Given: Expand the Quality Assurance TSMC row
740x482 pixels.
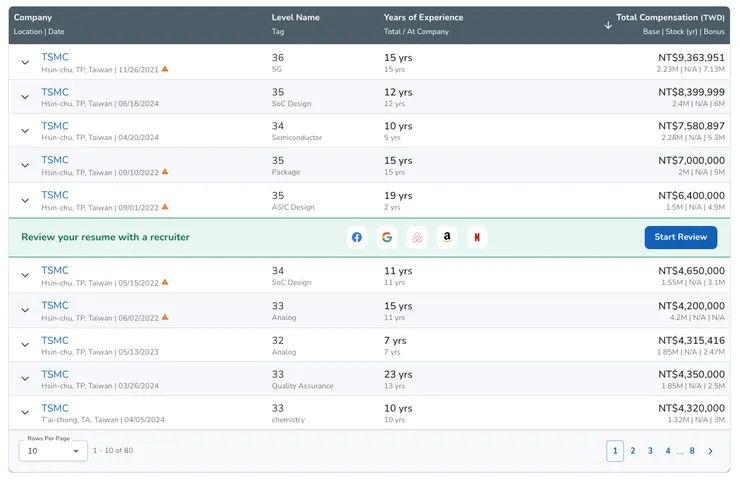Looking at the screenshot, I should [x=25, y=379].
